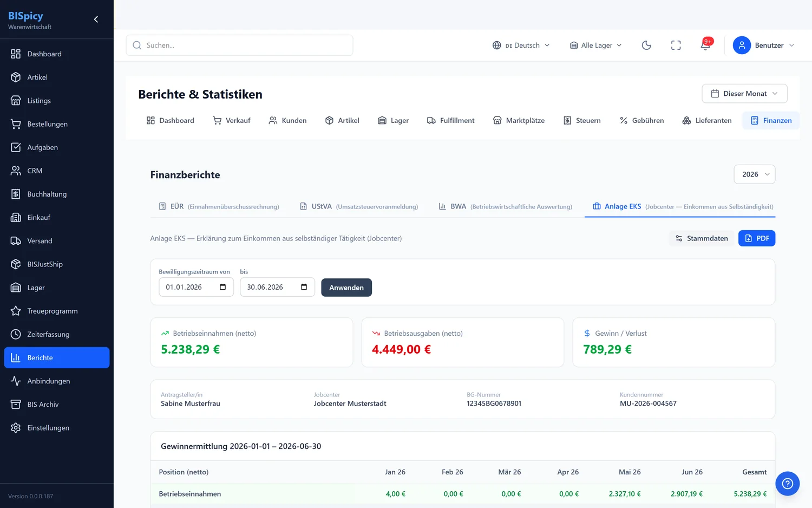Select the Finanzen report tab
Screen dimensions: 812x508
771,121
